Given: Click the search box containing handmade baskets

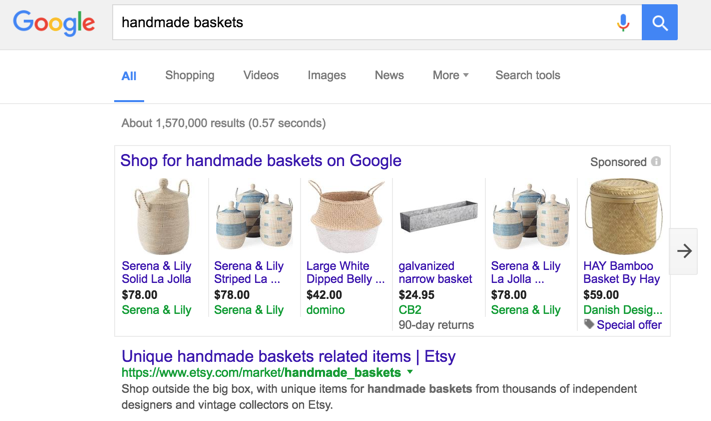Looking at the screenshot, I should (x=360, y=22).
